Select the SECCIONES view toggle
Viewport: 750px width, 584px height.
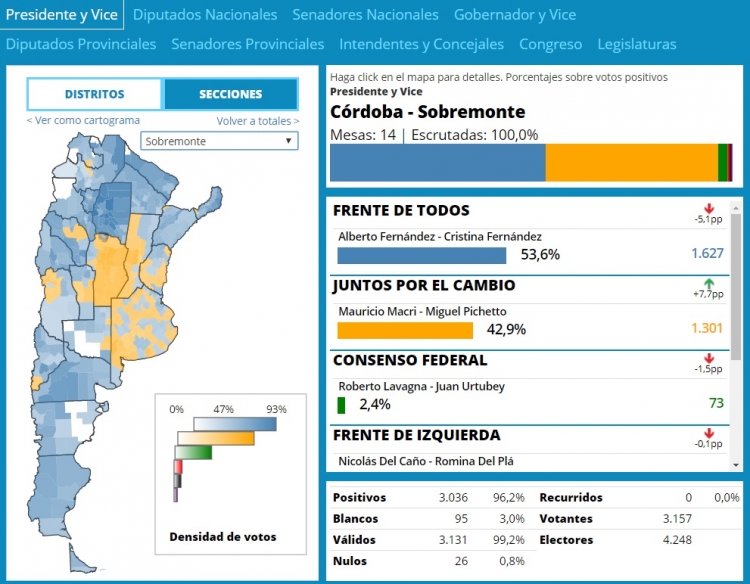click(x=231, y=94)
